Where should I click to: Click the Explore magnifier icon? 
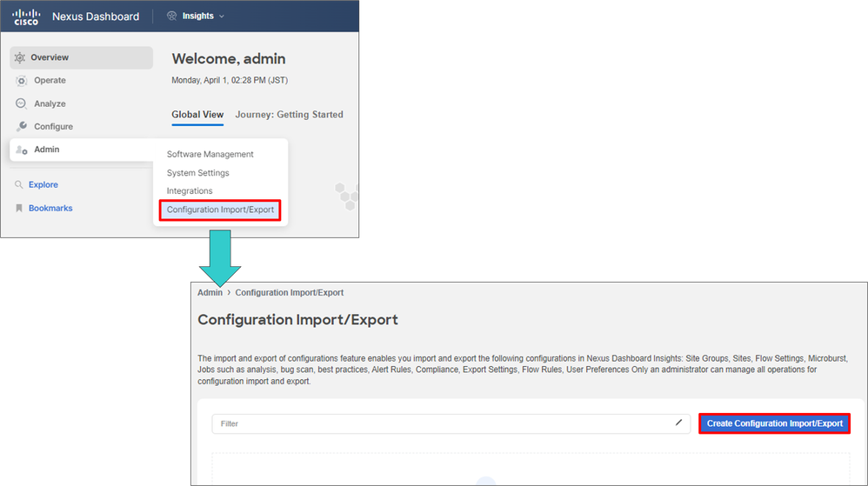(x=19, y=184)
